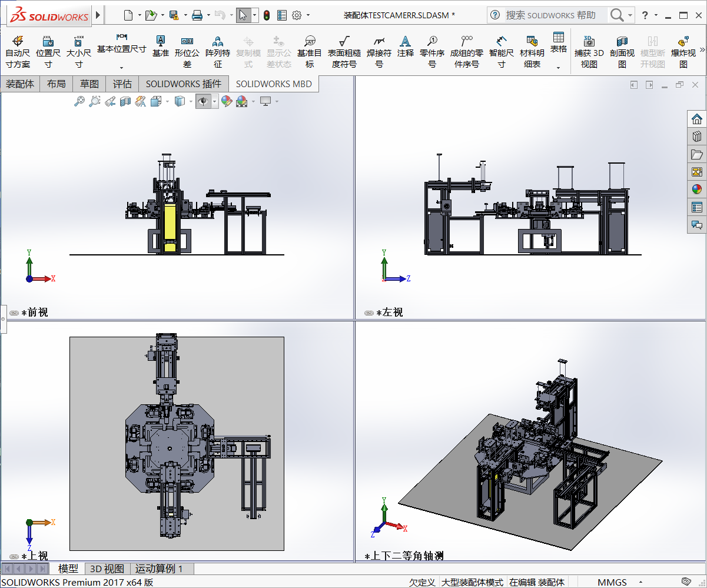The height and width of the screenshot is (588, 707).
Task: Open the Save dropdown arrow
Action: click(x=185, y=15)
